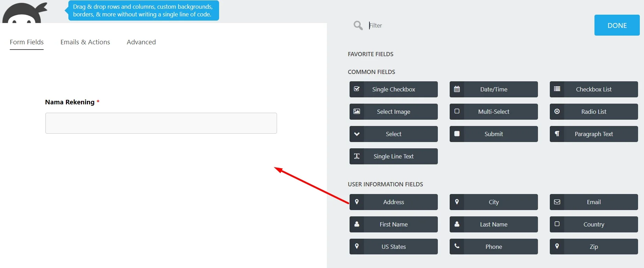Add a Checkbox List field
Screen dimensions: 644x268
point(594,89)
